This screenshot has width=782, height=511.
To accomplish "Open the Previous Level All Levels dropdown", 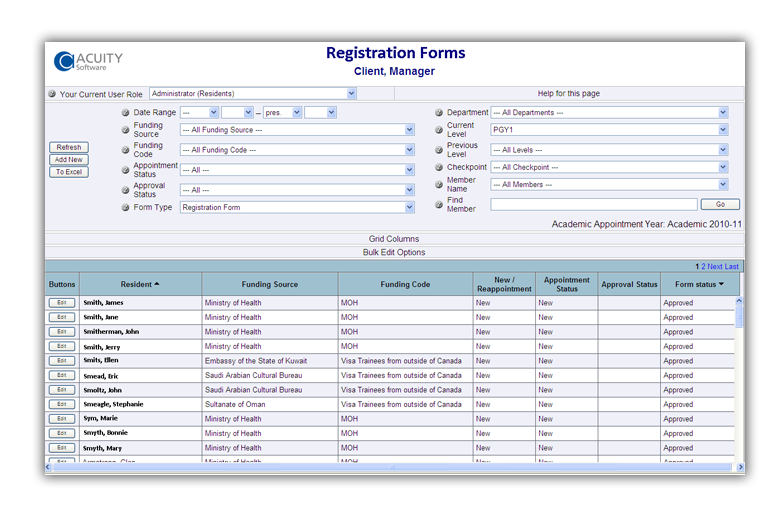I will (609, 150).
